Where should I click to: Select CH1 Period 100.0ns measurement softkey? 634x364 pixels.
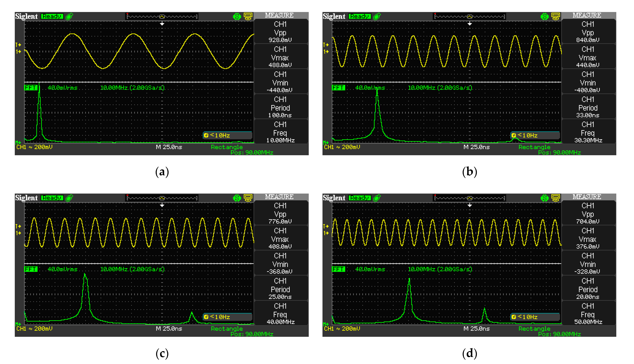[x=281, y=107]
